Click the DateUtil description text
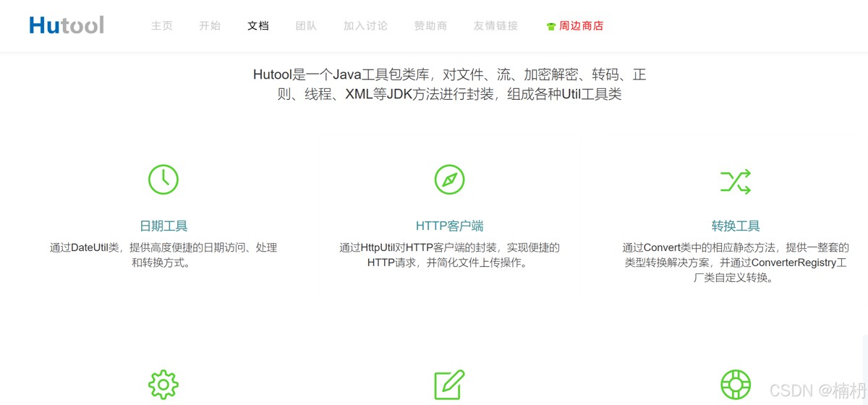The width and height of the screenshot is (868, 405). click(x=163, y=255)
